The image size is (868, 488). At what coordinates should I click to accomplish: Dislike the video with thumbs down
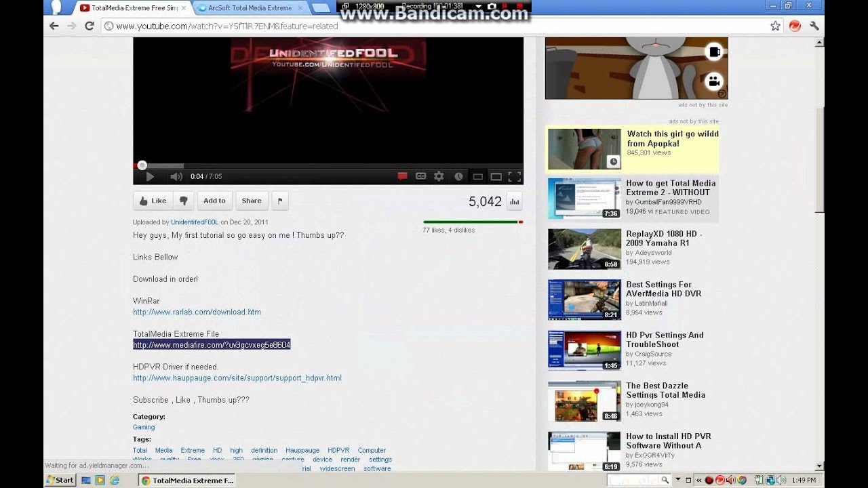click(x=183, y=201)
